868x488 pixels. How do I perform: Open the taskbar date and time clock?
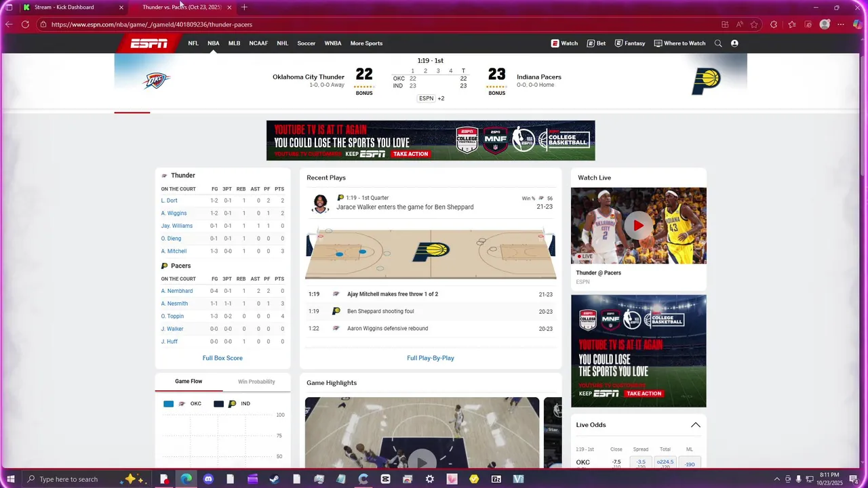point(829,479)
